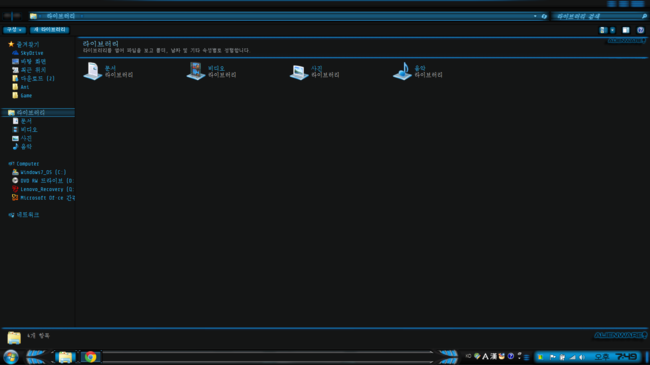Open Help with the question mark icon
The width and height of the screenshot is (650, 365).
(x=640, y=30)
